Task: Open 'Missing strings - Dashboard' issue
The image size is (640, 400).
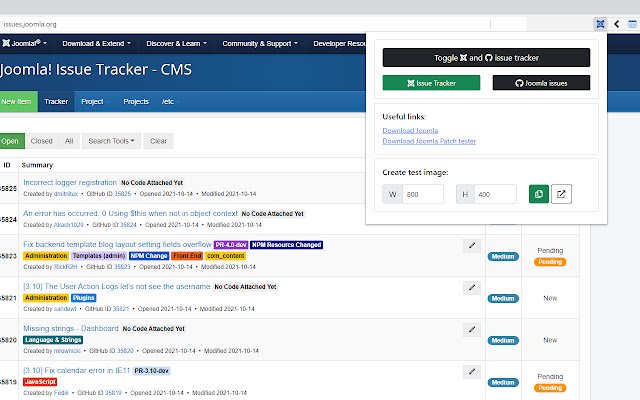Action: click(71, 328)
